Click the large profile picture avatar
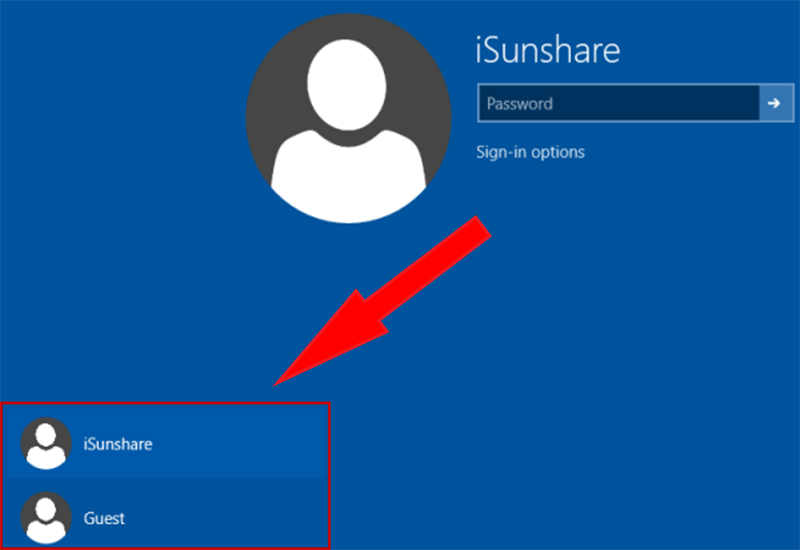 click(x=348, y=117)
